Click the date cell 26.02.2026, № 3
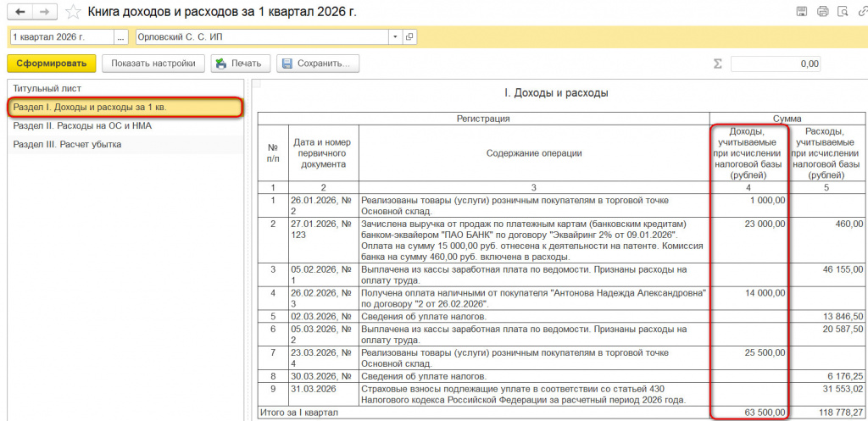868x421 pixels. pyautogui.click(x=324, y=298)
